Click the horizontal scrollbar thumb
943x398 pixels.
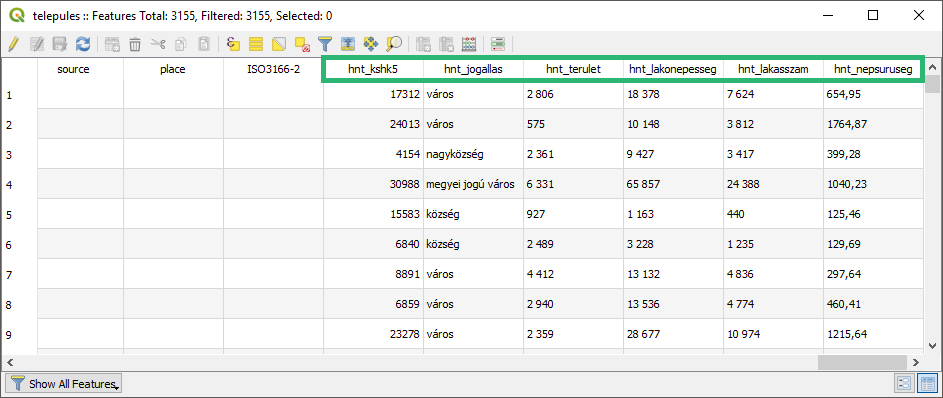pos(862,362)
